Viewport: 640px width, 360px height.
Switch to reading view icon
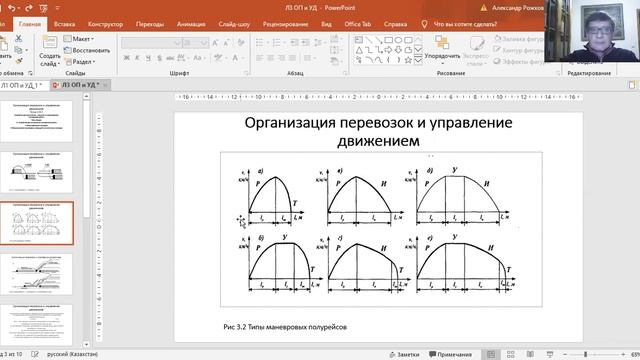pyautogui.click(x=530, y=354)
